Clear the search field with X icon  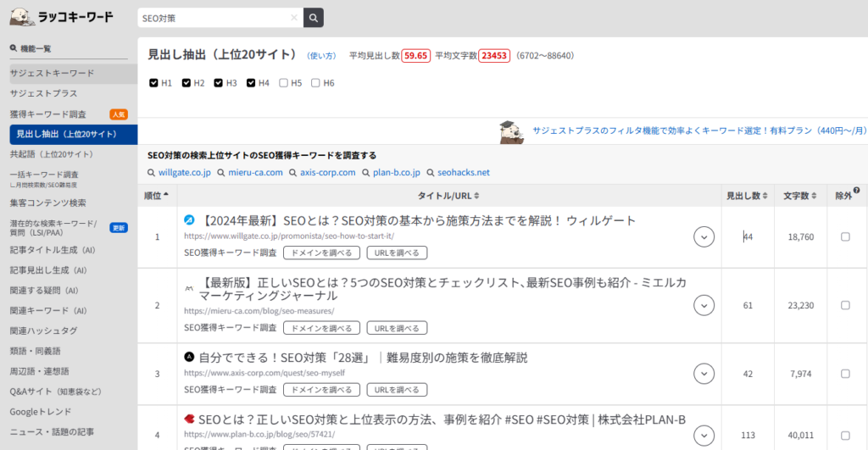(294, 18)
